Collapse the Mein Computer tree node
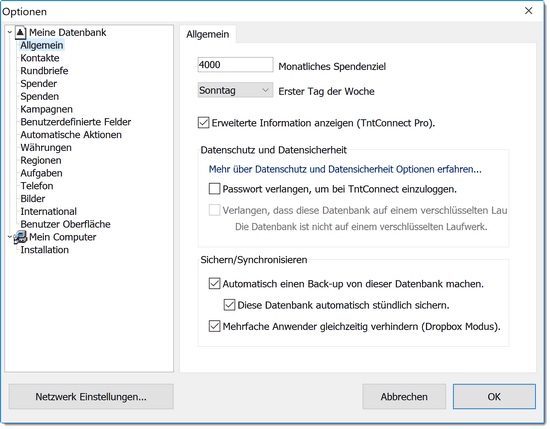The image size is (550, 429). click(10, 237)
